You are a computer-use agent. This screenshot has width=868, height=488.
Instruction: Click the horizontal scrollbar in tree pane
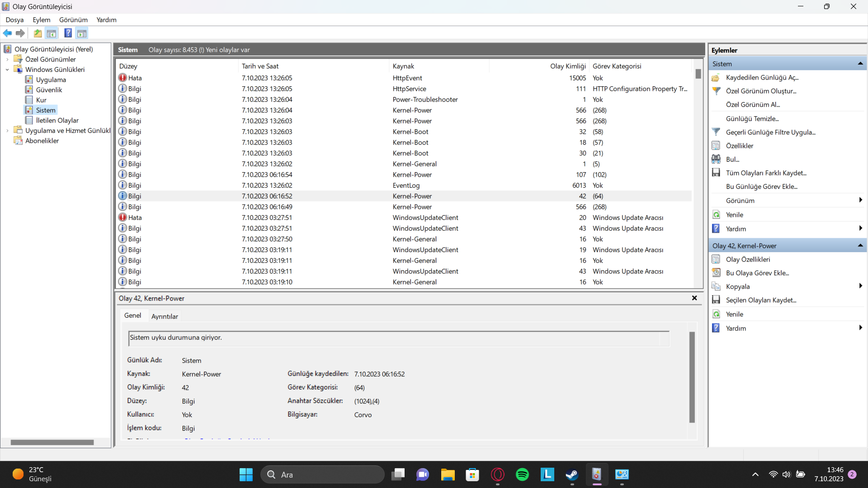(x=52, y=442)
